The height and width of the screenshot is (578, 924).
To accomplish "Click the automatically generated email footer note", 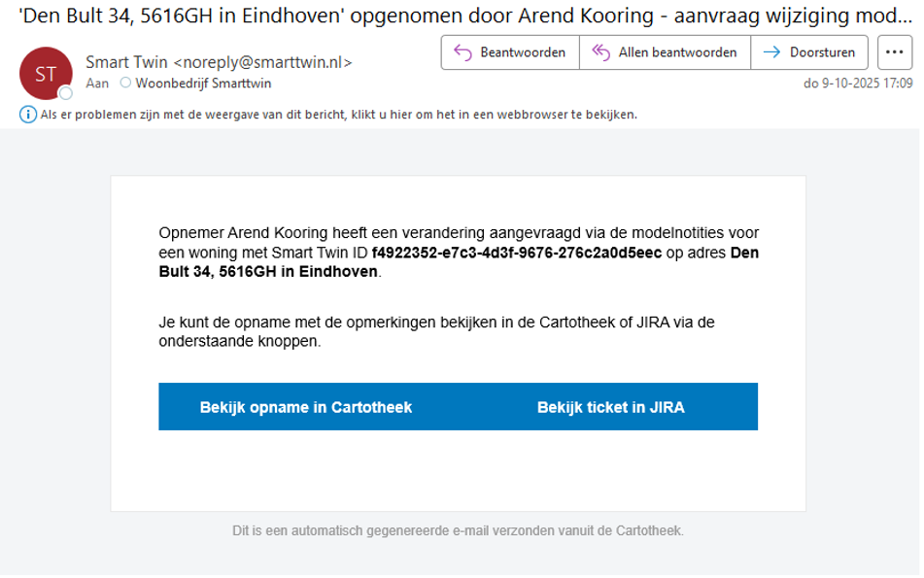I will 458,530.
